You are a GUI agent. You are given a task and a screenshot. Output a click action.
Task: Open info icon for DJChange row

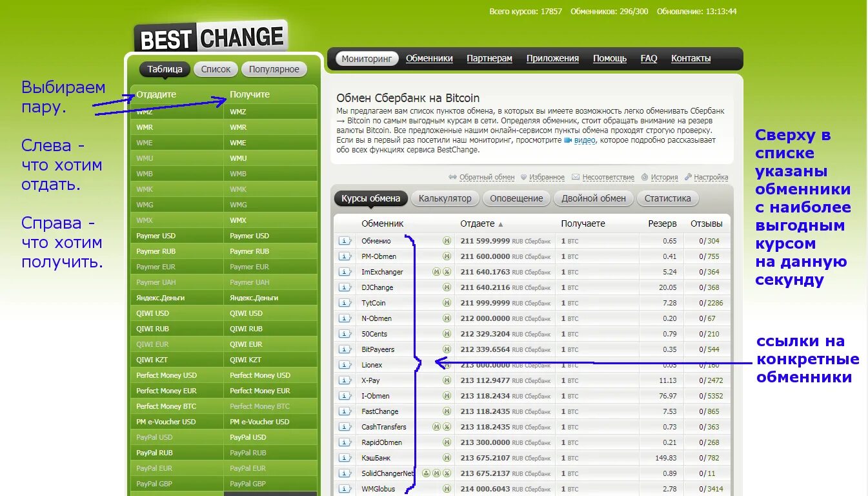pos(345,287)
